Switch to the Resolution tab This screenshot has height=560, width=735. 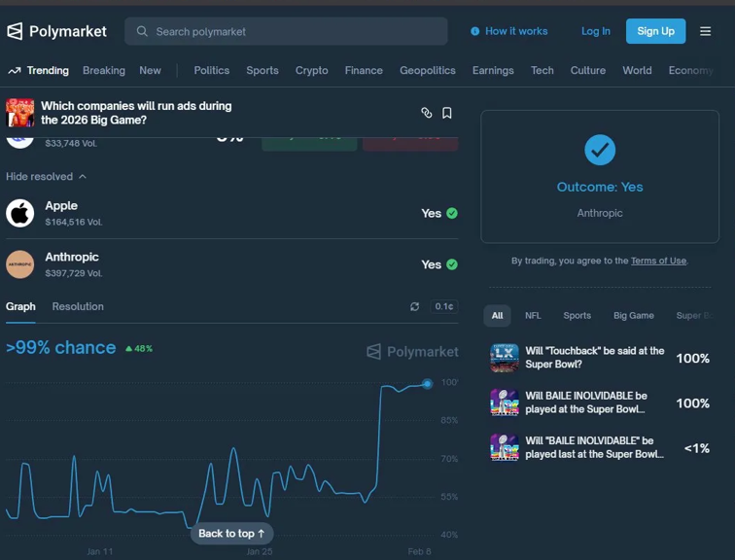click(78, 306)
